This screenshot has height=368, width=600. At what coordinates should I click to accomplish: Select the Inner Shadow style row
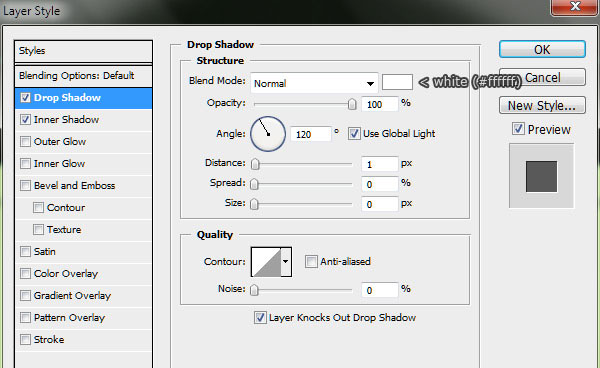point(83,120)
